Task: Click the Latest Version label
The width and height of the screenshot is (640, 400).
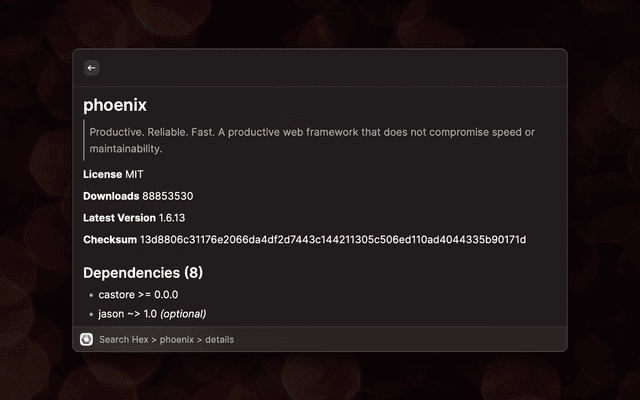Action: pos(119,218)
